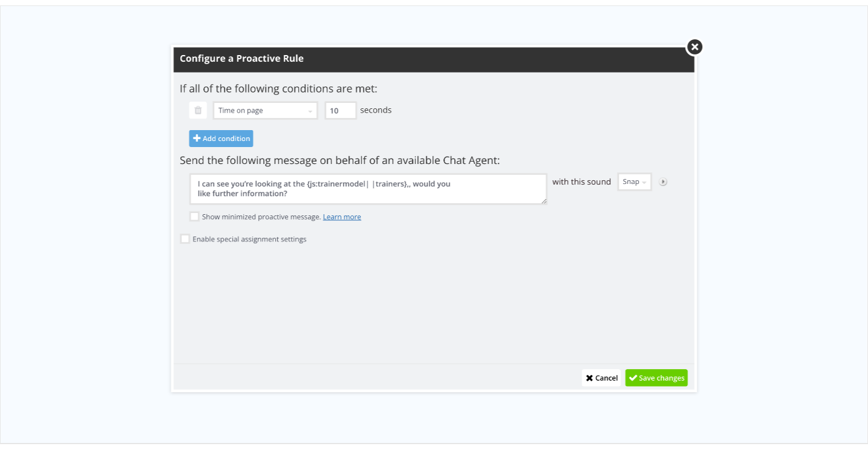The image size is (868, 449).
Task: Grab the message box resize handle
Action: point(544,202)
